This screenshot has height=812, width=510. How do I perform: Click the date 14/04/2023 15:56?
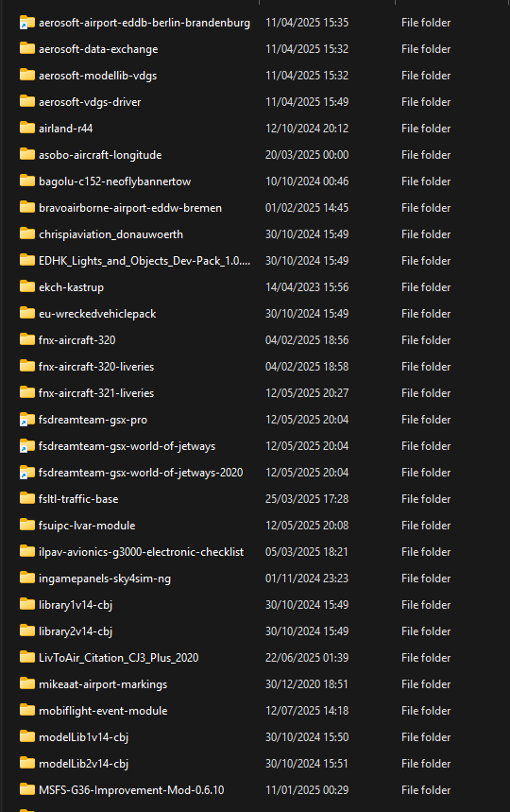[307, 286]
